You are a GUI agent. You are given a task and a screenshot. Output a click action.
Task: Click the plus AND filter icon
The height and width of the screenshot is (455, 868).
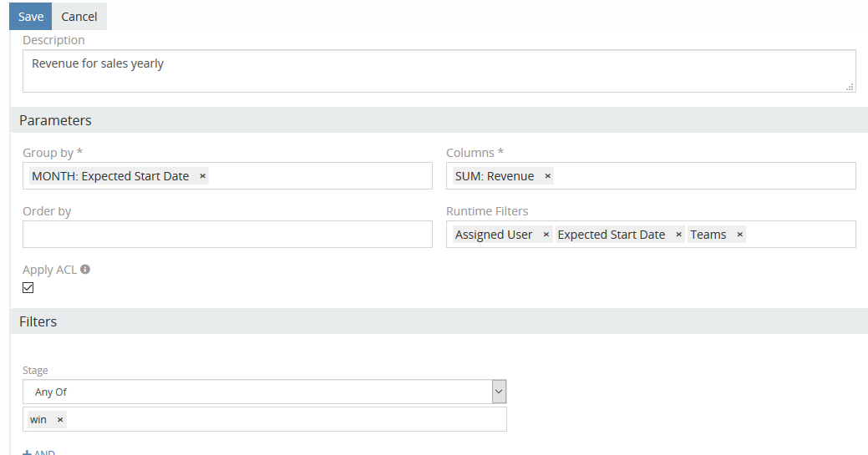[x=27, y=453]
